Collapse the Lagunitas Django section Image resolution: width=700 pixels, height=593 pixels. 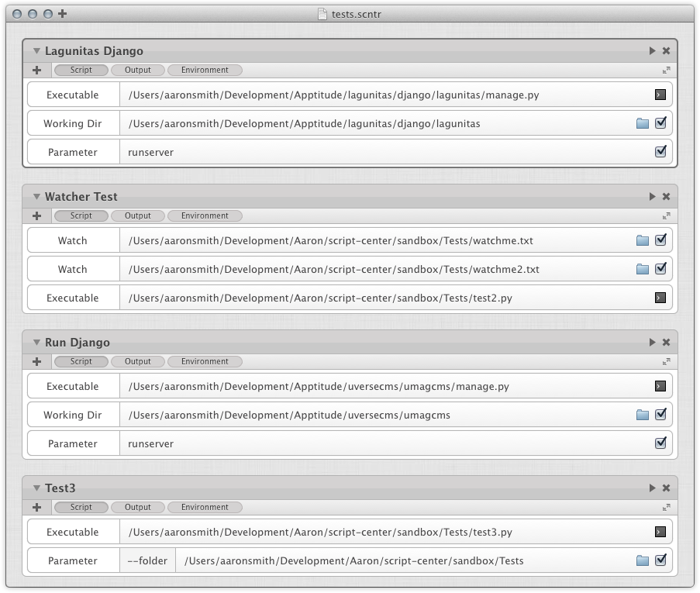click(36, 51)
